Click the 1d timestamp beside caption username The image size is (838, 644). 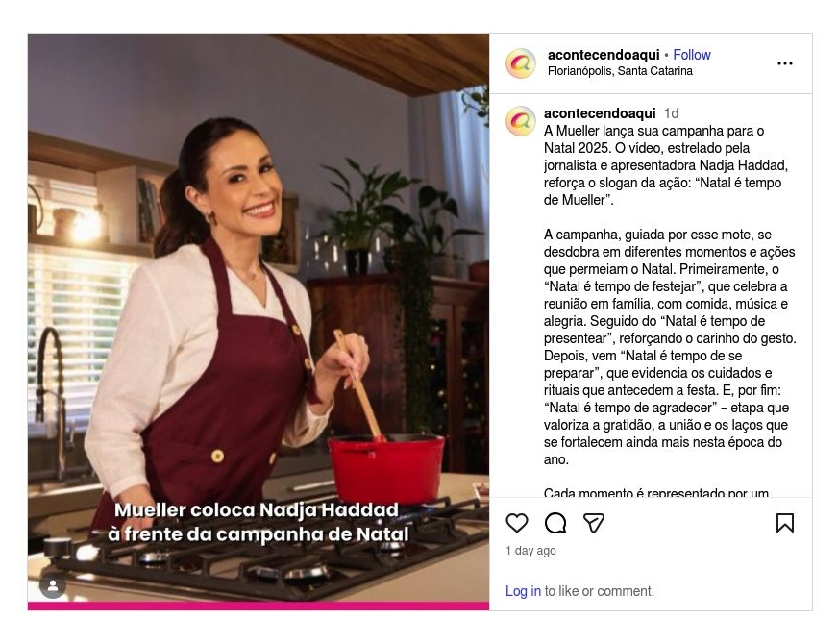coord(671,113)
